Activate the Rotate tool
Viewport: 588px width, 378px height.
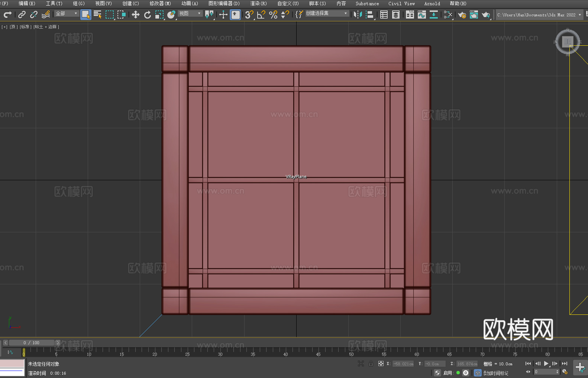[148, 14]
